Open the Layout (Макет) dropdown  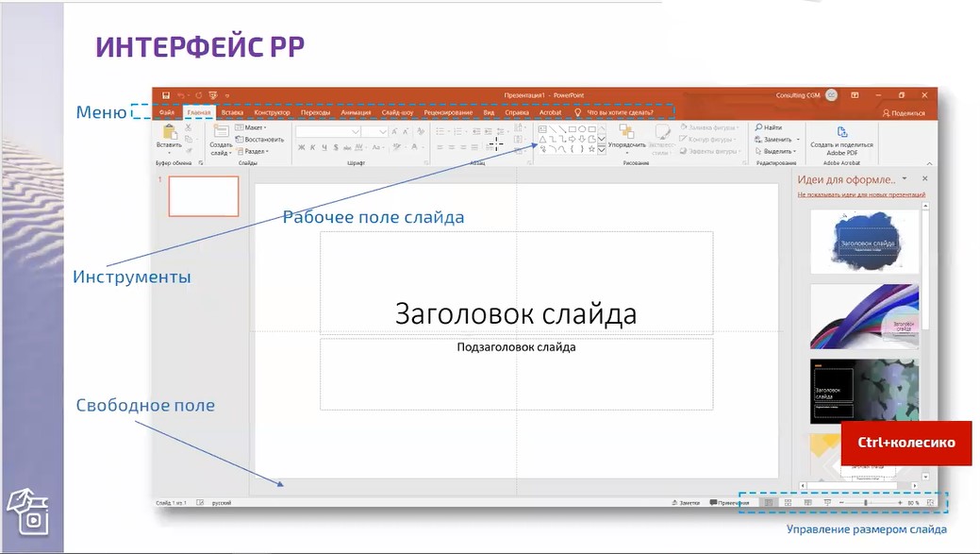coord(251,127)
